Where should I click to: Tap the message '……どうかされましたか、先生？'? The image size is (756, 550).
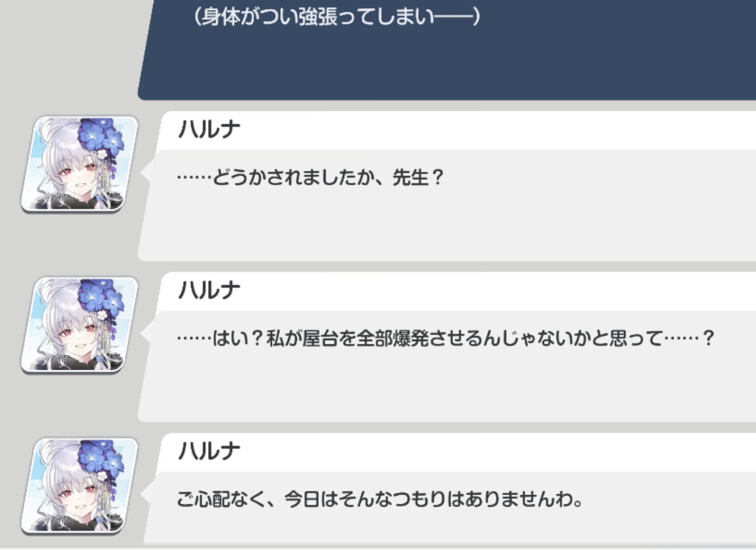pos(311,177)
